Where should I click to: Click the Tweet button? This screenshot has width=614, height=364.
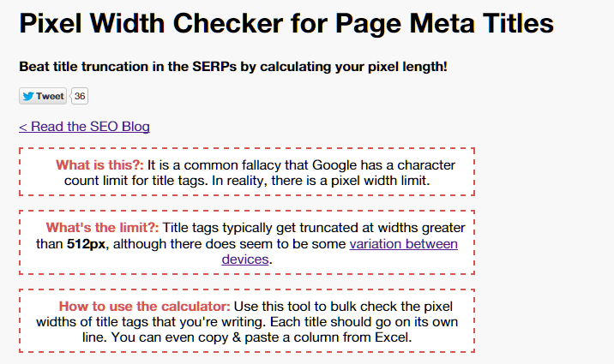tap(43, 96)
